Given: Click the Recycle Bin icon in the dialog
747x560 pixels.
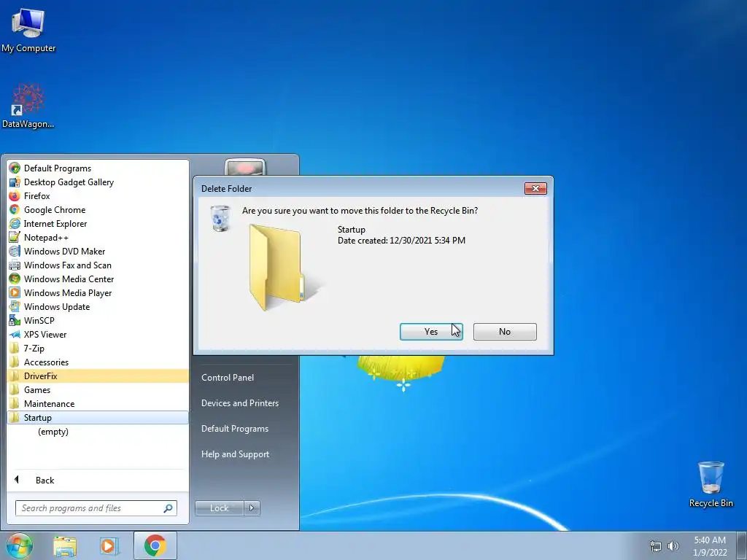Looking at the screenshot, I should (x=220, y=219).
